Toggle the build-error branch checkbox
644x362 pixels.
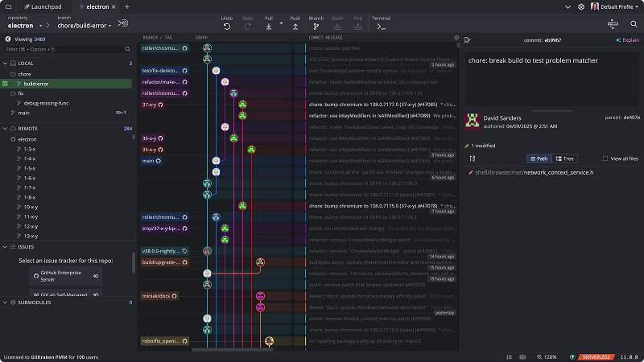point(6,83)
